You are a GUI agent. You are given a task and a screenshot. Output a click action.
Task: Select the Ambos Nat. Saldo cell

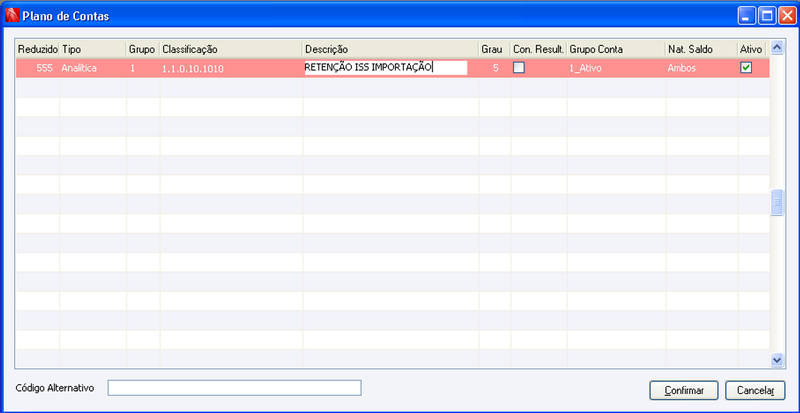point(702,68)
